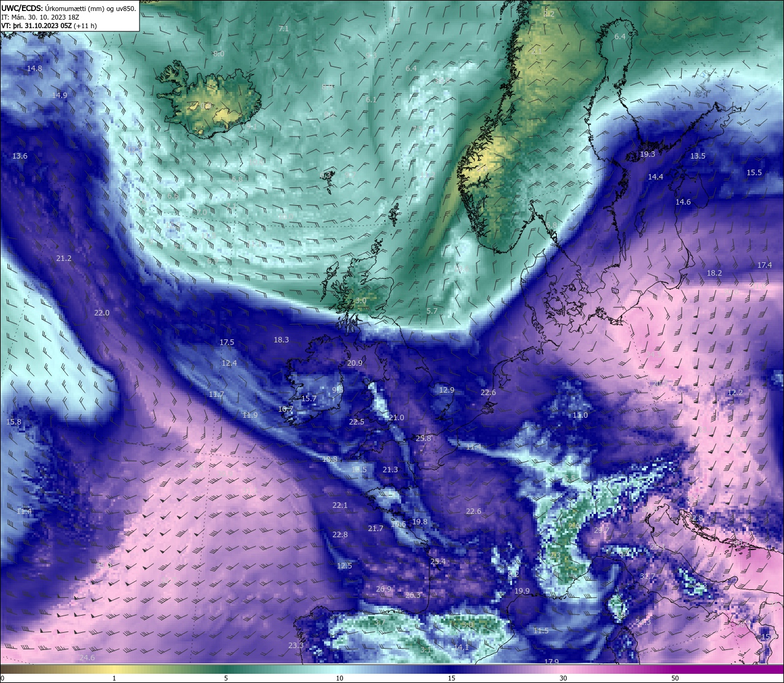Click the title text 'UWC/ECDS: Úrkomumætti (mm) og uv850.'

click(x=69, y=8)
